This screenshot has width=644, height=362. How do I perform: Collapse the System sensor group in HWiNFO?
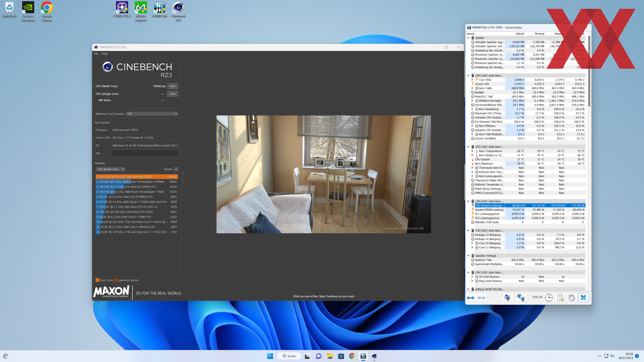468,38
